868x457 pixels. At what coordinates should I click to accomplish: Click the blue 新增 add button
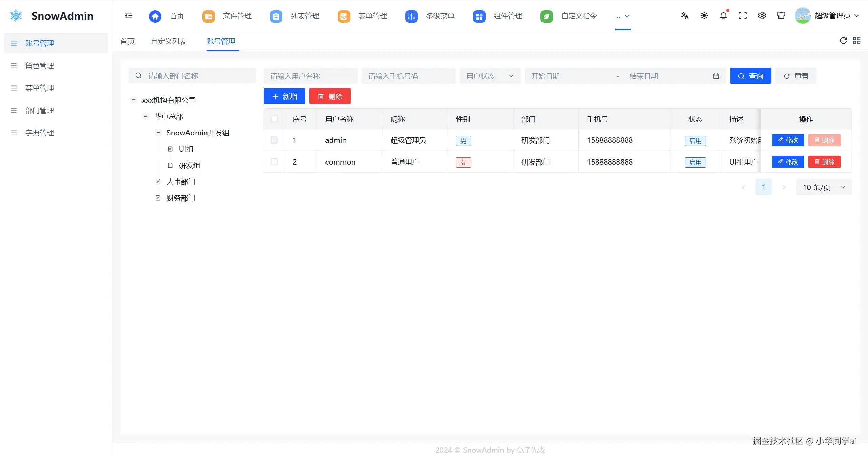(x=284, y=96)
